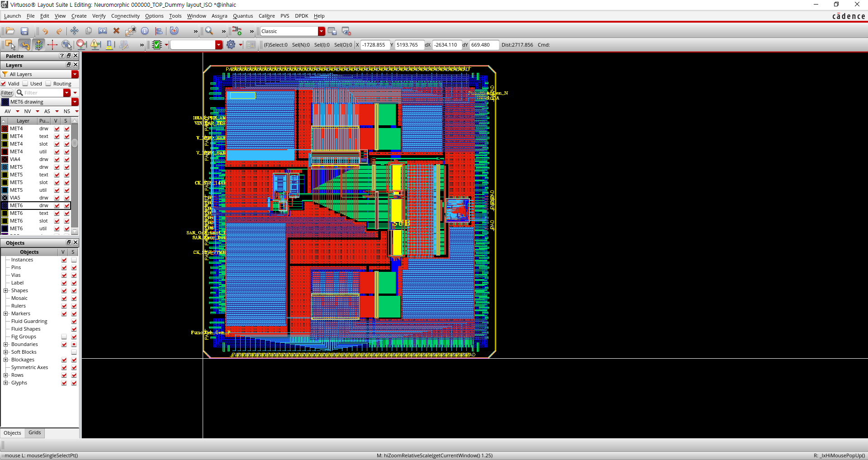The width and height of the screenshot is (868, 460).
Task: Switch to the Objects tab
Action: point(12,433)
